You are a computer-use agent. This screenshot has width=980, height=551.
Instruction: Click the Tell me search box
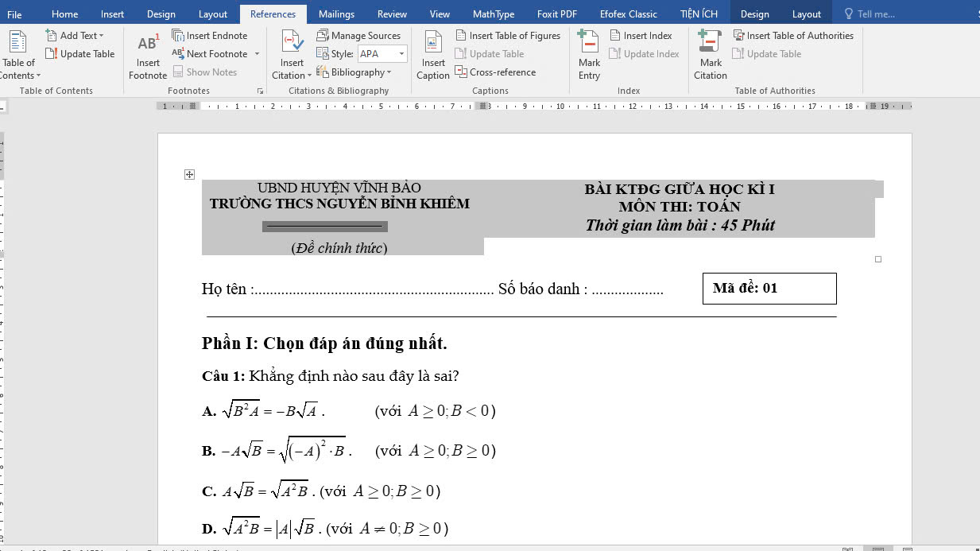pos(874,14)
